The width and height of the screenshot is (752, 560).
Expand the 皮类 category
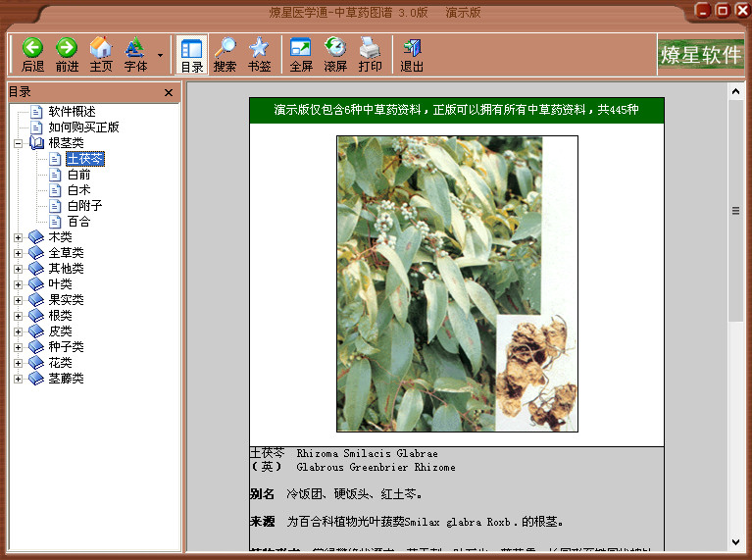coord(18,332)
